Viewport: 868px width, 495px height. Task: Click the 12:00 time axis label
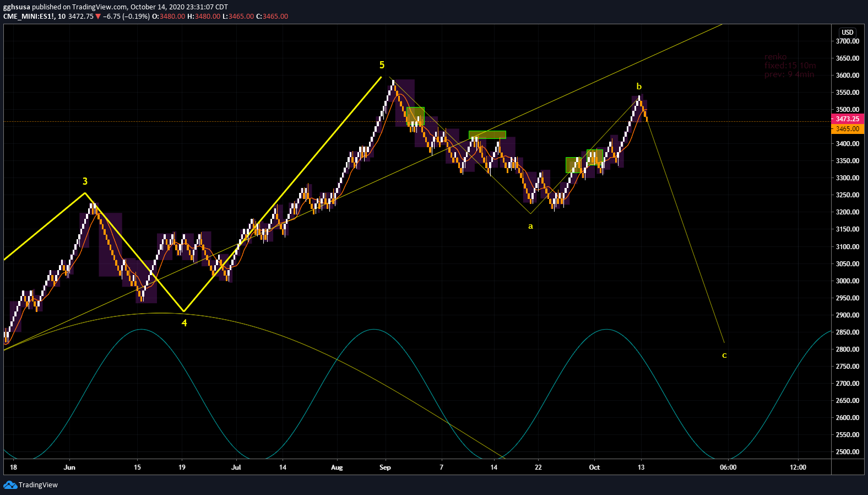798,467
